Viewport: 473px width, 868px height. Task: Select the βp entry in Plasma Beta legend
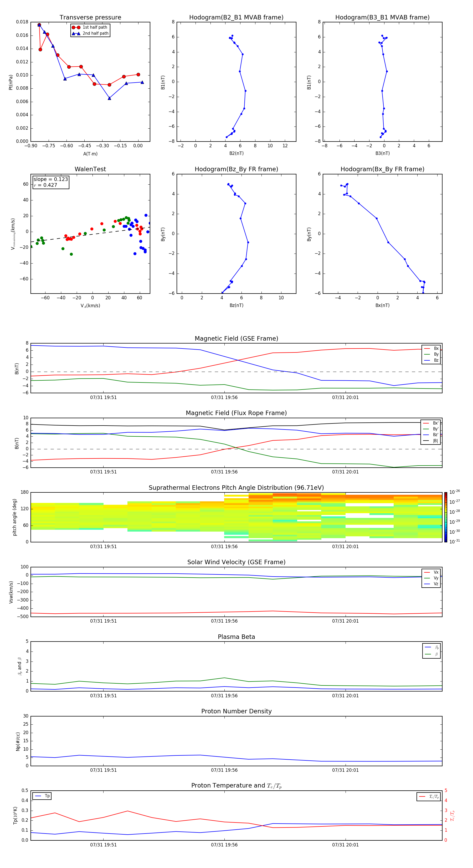431,647
